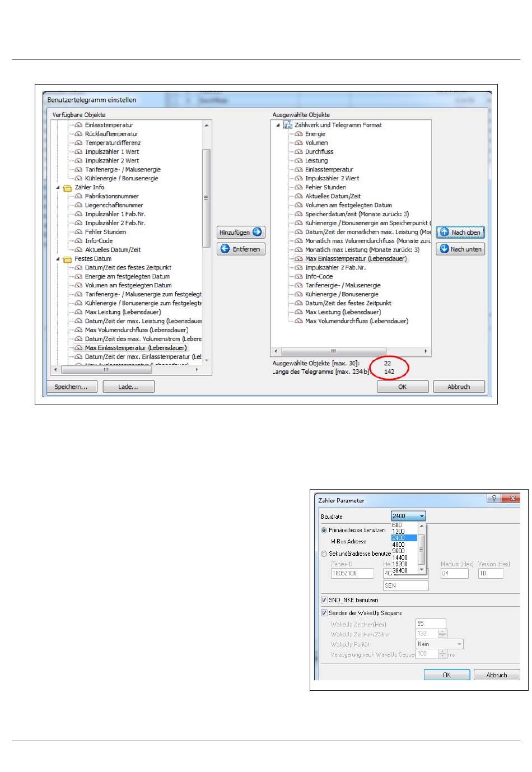532x772 pixels.
Task: Choose 4800 from the baud rate list
Action: (398, 545)
